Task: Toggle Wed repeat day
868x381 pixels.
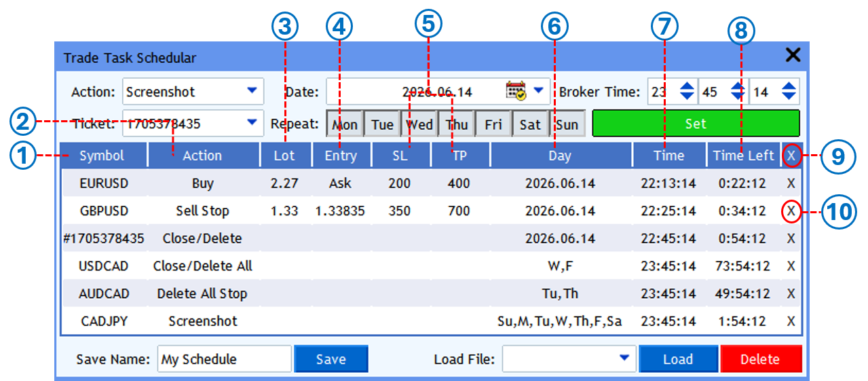Action: pyautogui.click(x=419, y=124)
